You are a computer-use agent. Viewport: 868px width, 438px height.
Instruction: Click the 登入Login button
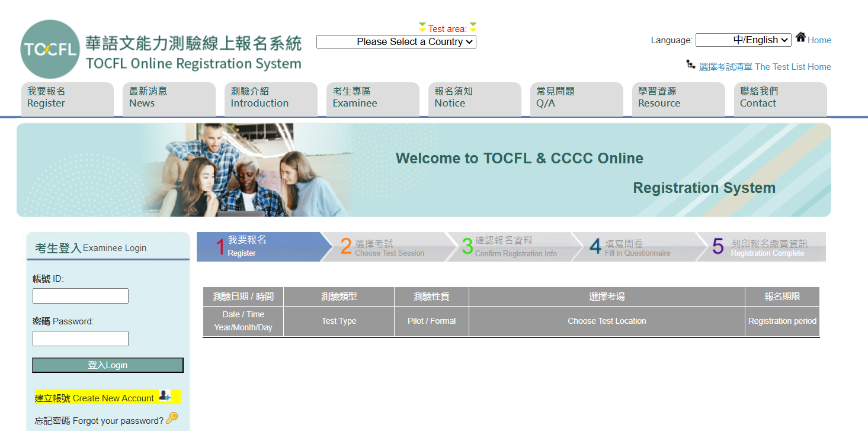(x=108, y=365)
